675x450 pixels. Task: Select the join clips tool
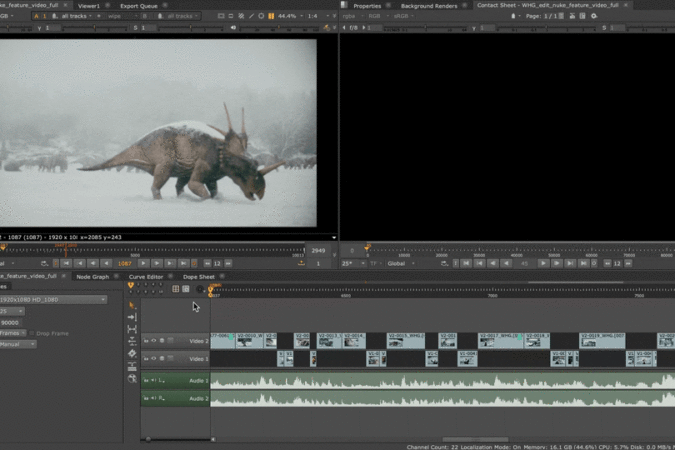pyautogui.click(x=132, y=366)
